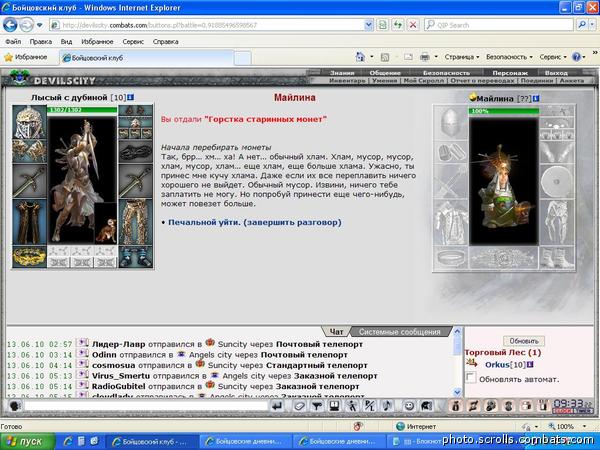Click Умения link
Screen dimensions: 600x450
point(384,81)
